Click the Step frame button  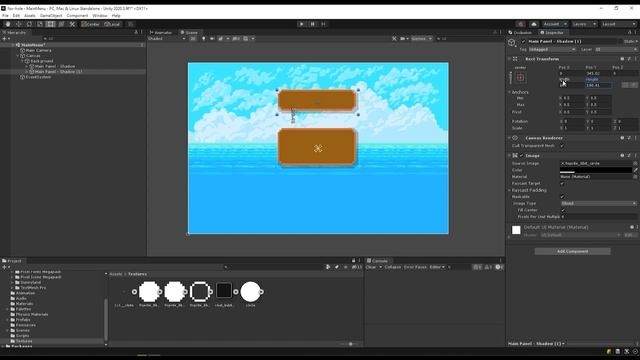pyautogui.click(x=323, y=24)
